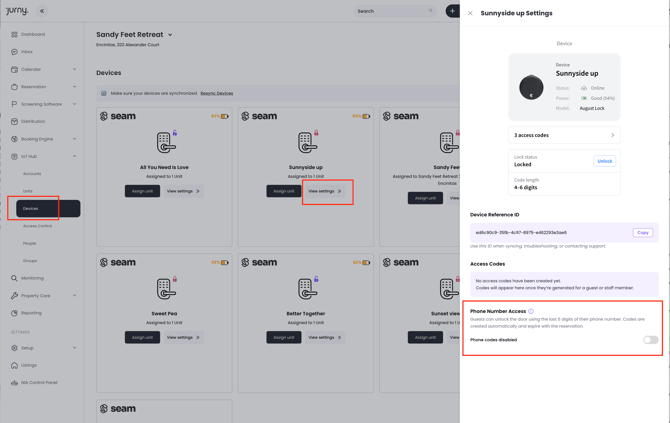Expand the 3 access codes row

tap(564, 135)
